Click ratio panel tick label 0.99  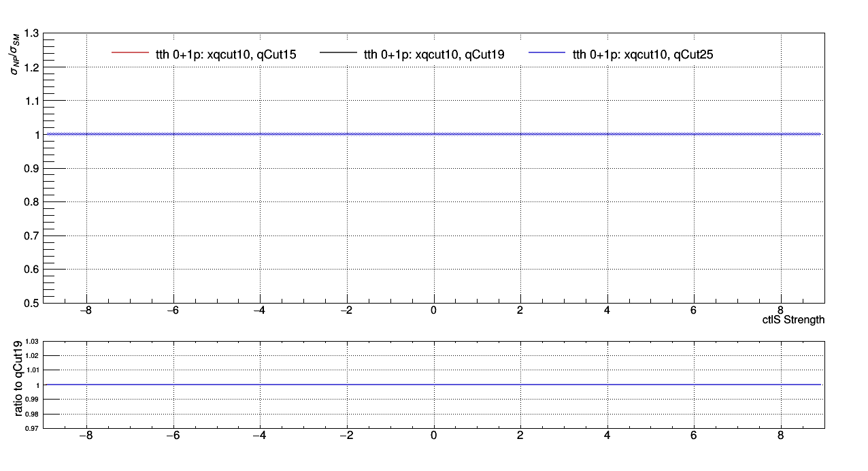click(33, 400)
